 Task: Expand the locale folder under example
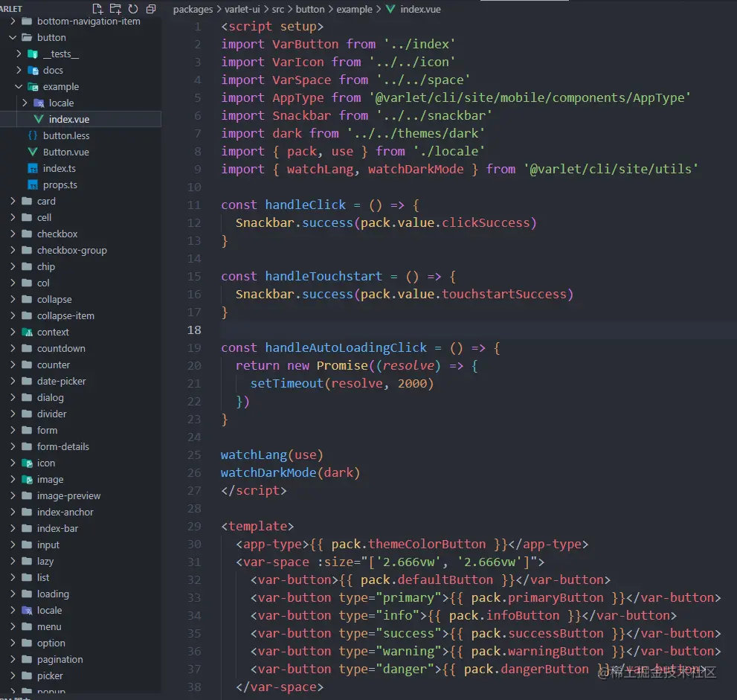point(25,103)
